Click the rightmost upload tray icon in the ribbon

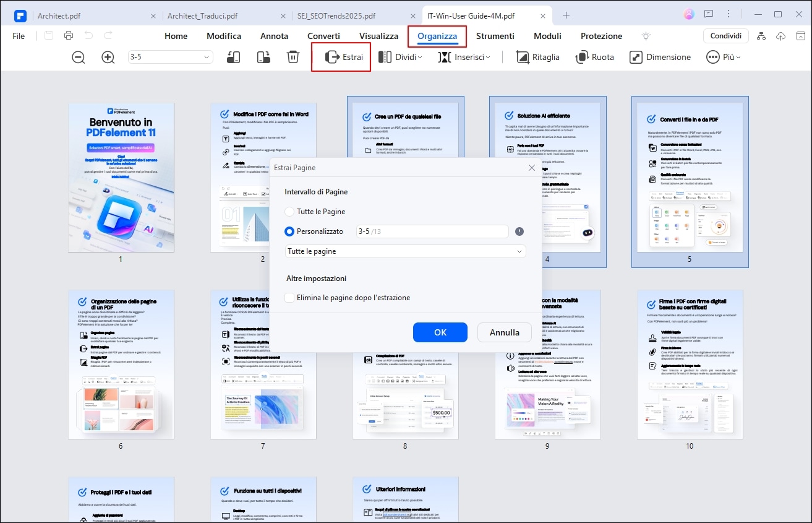coord(800,36)
